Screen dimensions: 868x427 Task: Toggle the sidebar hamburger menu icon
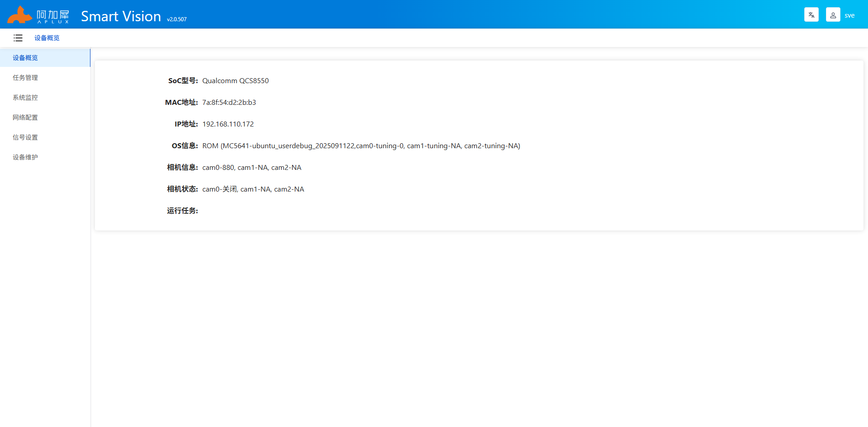tap(18, 38)
